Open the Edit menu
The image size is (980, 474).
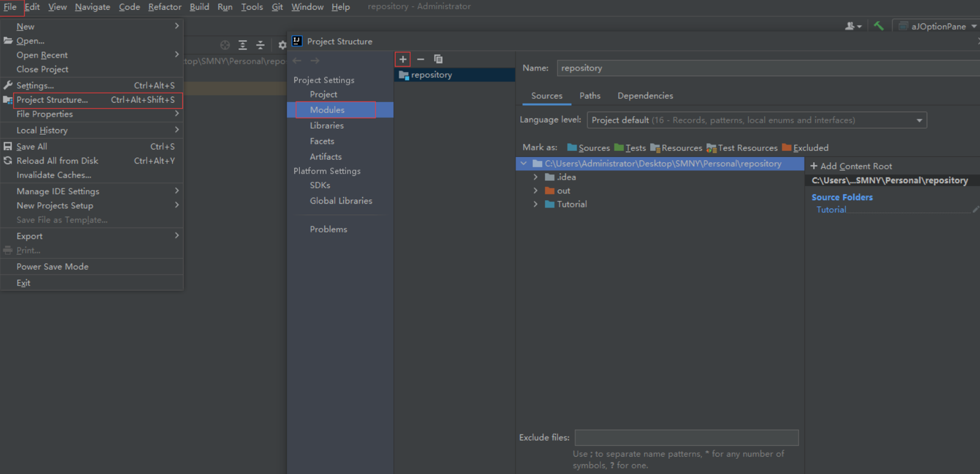(x=32, y=7)
